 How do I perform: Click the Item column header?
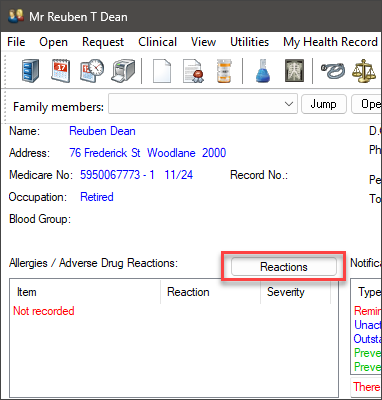(85, 292)
